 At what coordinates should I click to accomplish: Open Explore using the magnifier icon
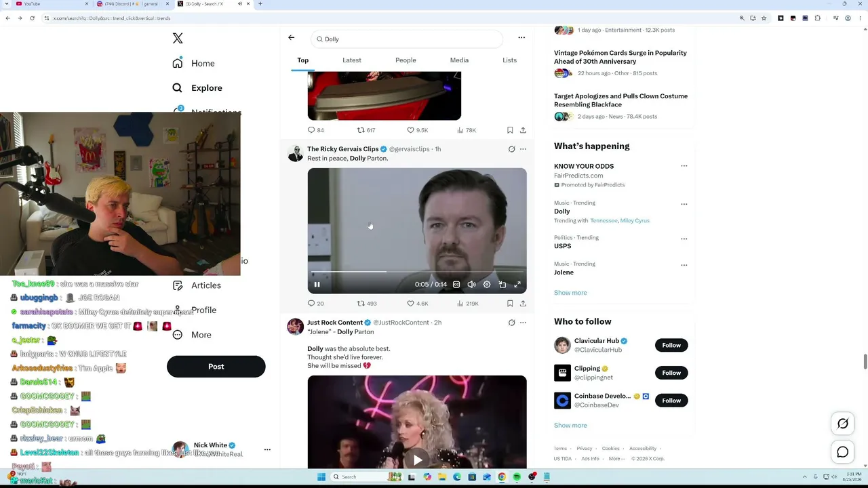click(x=177, y=87)
